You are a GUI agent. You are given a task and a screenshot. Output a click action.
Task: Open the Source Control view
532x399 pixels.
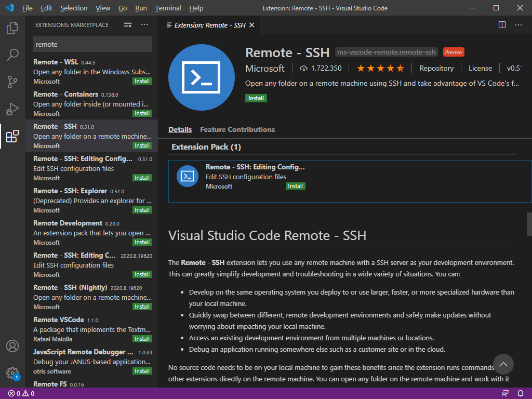point(12,82)
